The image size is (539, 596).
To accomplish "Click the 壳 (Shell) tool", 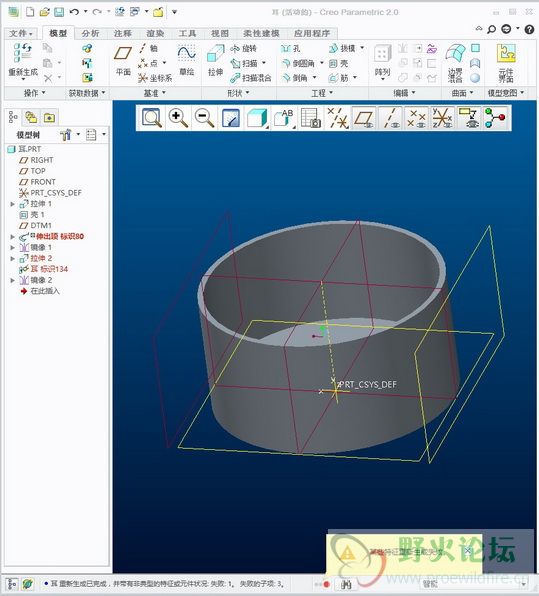I will (x=338, y=63).
